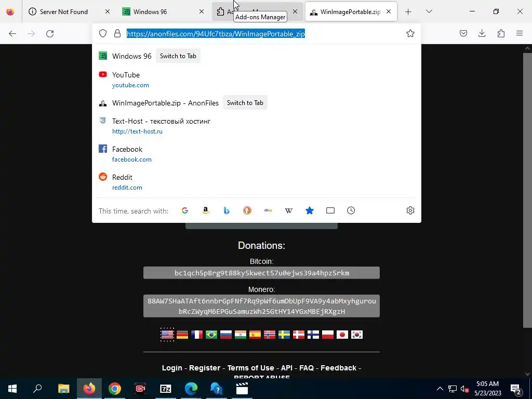Screen dimensions: 532x399
Task: Open the Feedback footer link
Action: [x=339, y=368]
